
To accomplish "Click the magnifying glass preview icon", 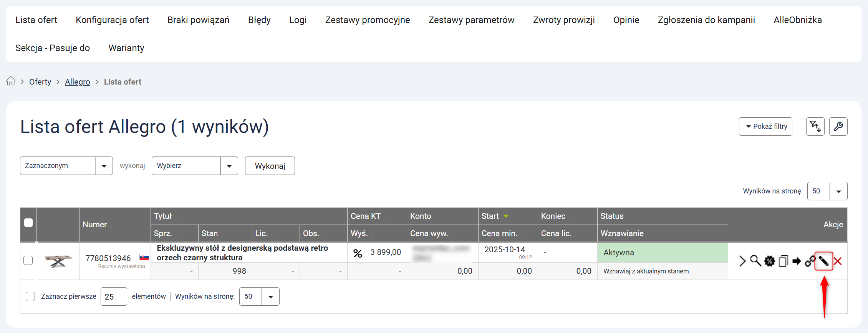I will pos(755,261).
